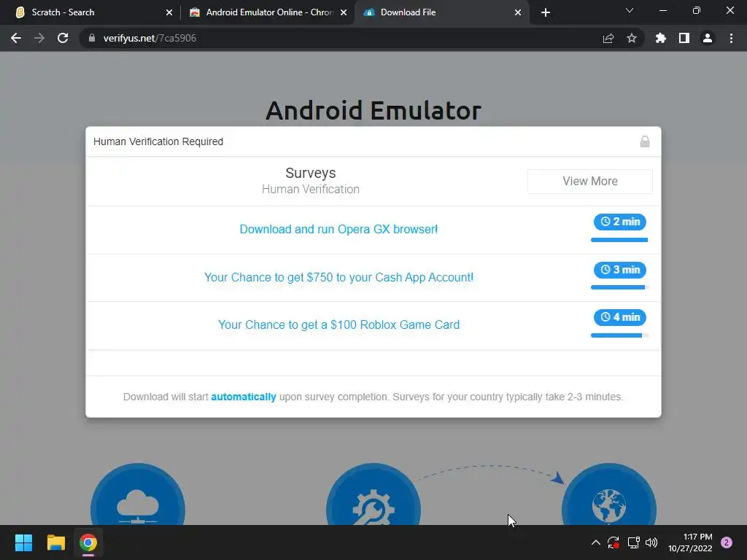Click the site lock icon in address bar

coord(92,38)
